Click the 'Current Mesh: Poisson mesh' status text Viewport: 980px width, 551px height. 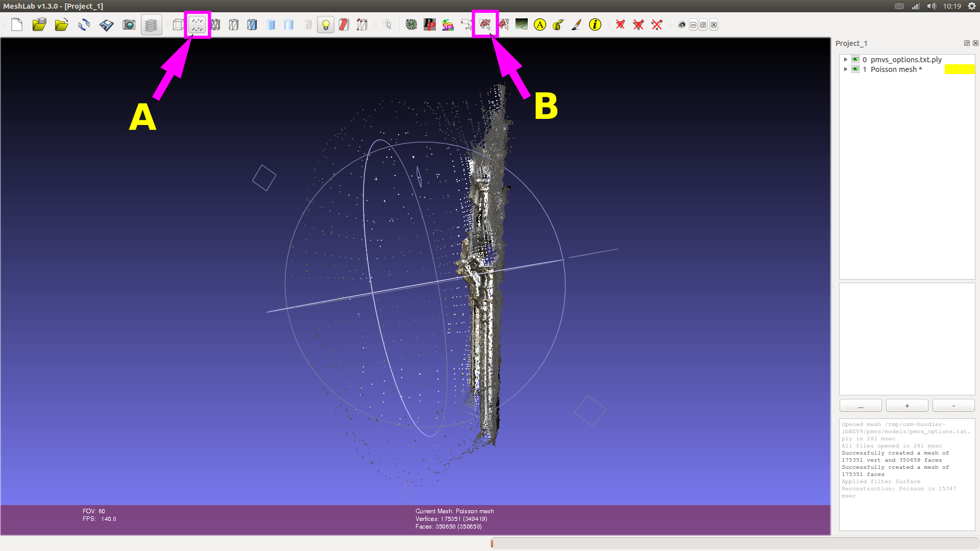454,511
